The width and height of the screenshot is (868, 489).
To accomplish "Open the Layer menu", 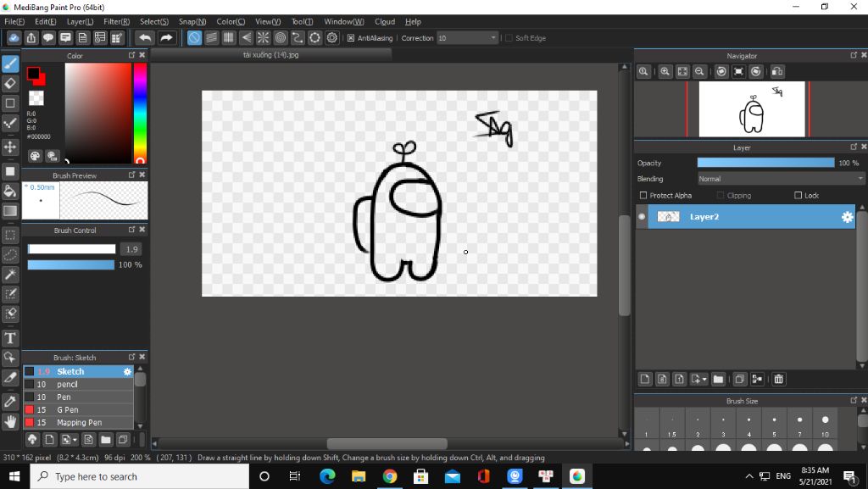I will click(80, 21).
